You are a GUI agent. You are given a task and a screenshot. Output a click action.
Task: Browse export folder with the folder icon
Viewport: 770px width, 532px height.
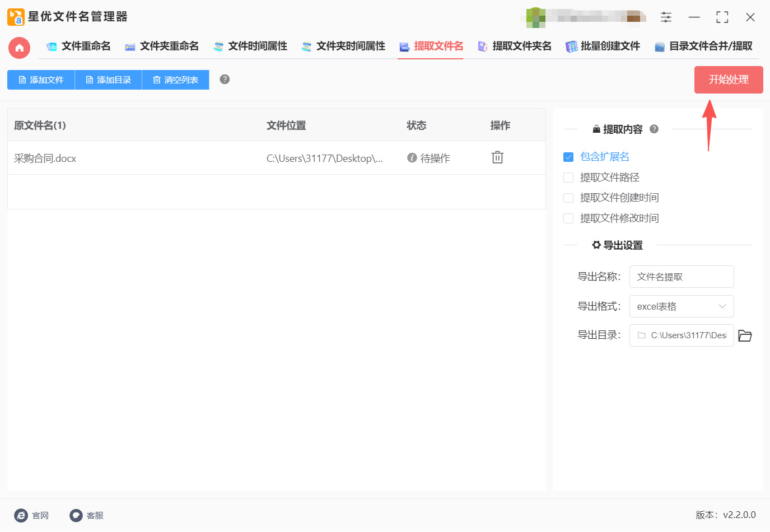pos(745,335)
